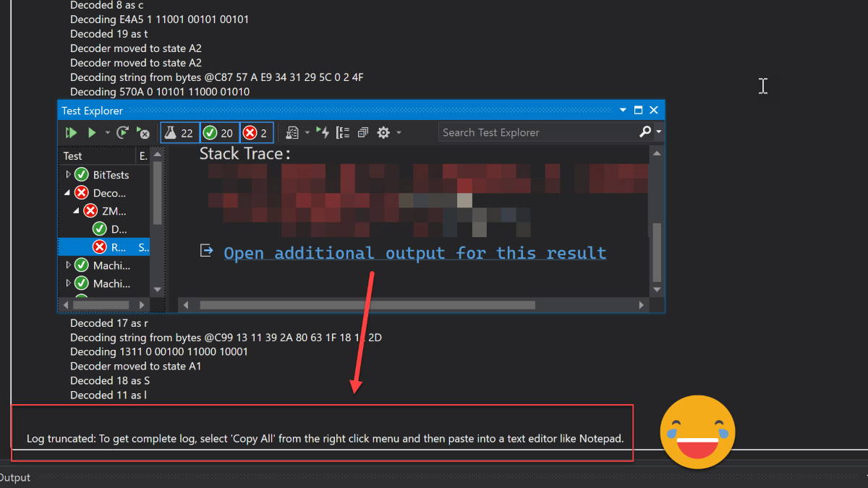The image size is (868, 488).
Task: Toggle run tests after build
Action: 325,132
